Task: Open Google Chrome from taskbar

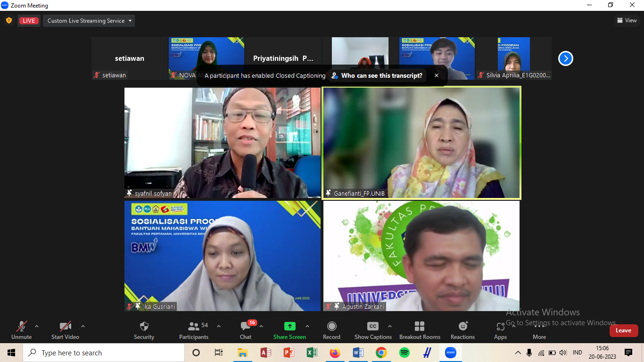Action: [x=381, y=353]
